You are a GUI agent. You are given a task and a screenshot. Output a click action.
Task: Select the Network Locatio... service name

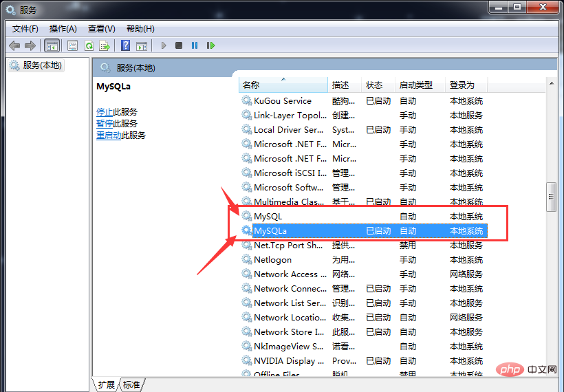(x=290, y=317)
